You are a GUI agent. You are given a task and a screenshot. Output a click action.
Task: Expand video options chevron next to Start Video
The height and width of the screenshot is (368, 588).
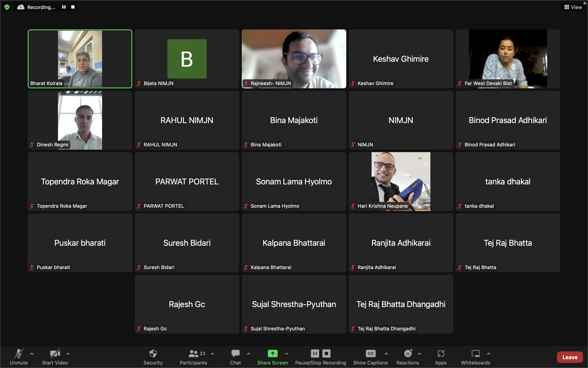68,354
